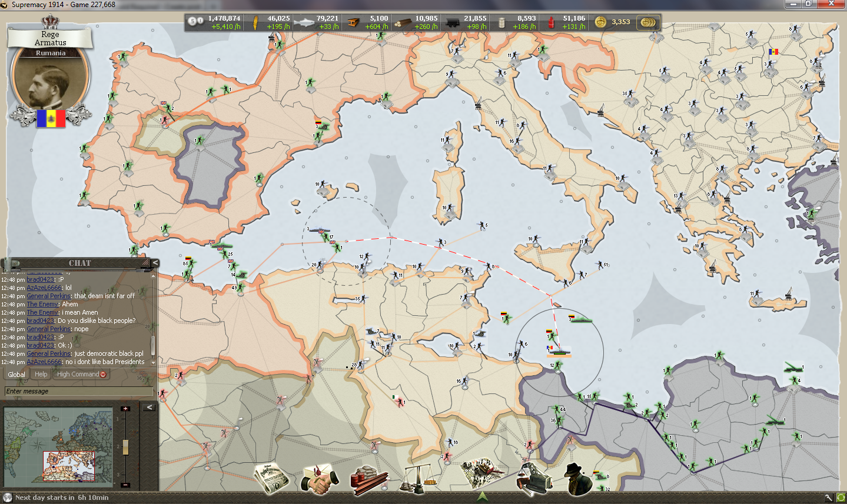Click the grain amount '46,025'

(278, 19)
